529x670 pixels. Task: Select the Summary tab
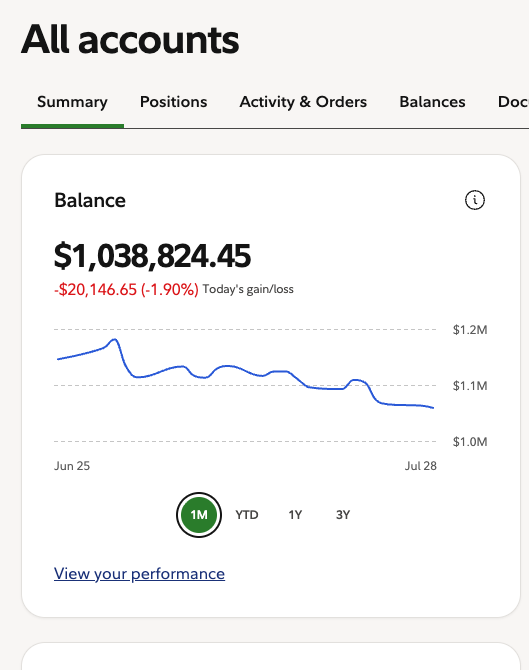click(x=72, y=102)
